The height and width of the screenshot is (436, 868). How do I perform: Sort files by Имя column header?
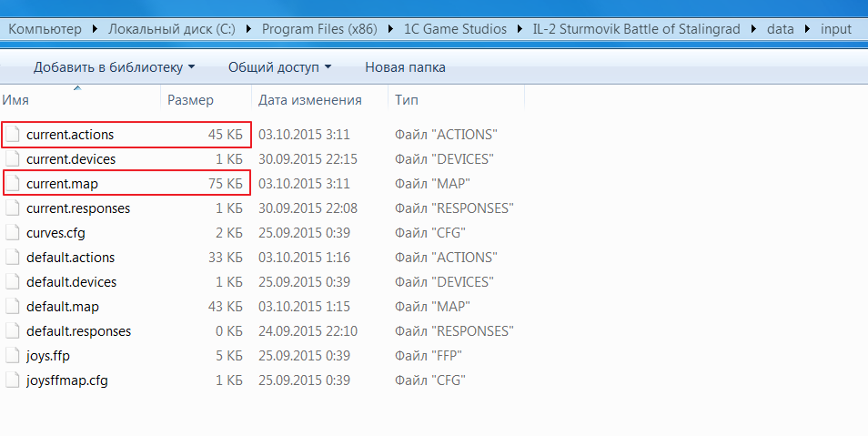tap(80, 100)
